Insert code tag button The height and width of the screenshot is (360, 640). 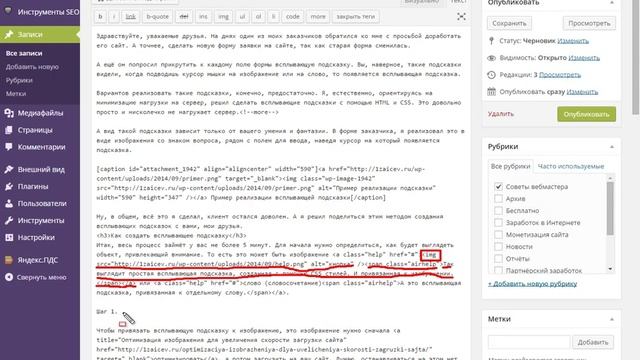pyautogui.click(x=293, y=17)
